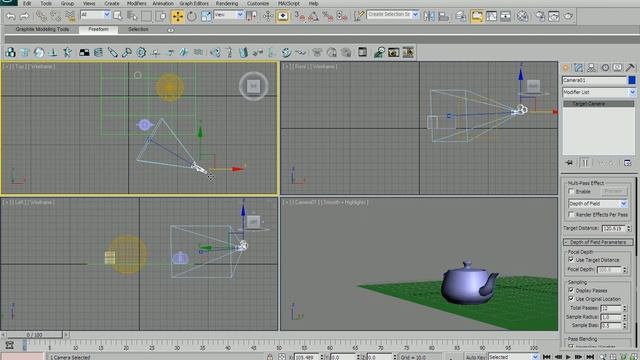
Task: Open the Modify command panel tab
Action: tap(578, 68)
